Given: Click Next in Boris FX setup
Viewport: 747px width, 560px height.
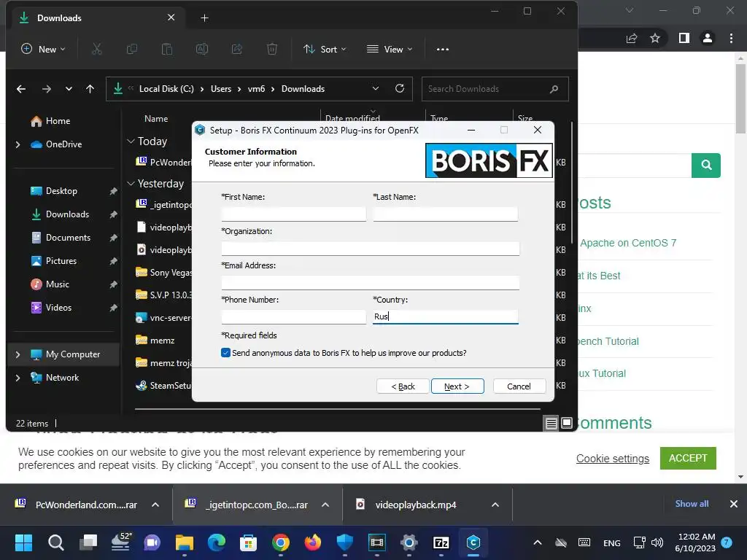Looking at the screenshot, I should [x=457, y=386].
